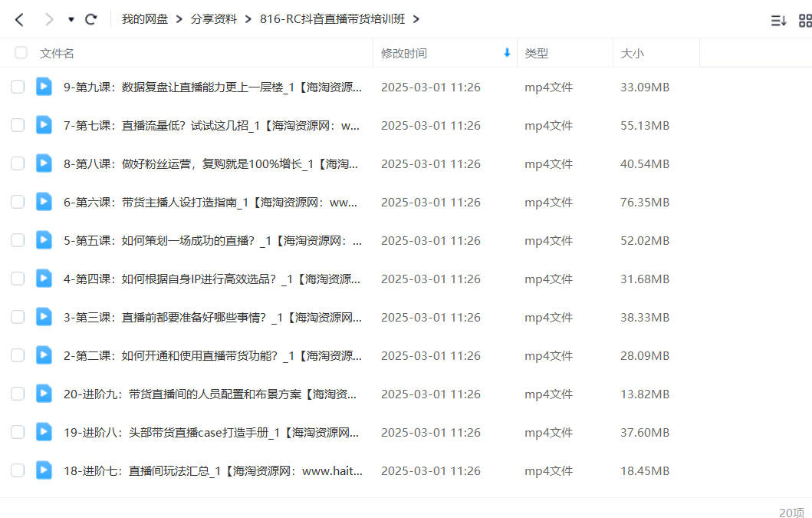Expand chevron after 我的网盘
This screenshot has width=812, height=518.
point(179,19)
